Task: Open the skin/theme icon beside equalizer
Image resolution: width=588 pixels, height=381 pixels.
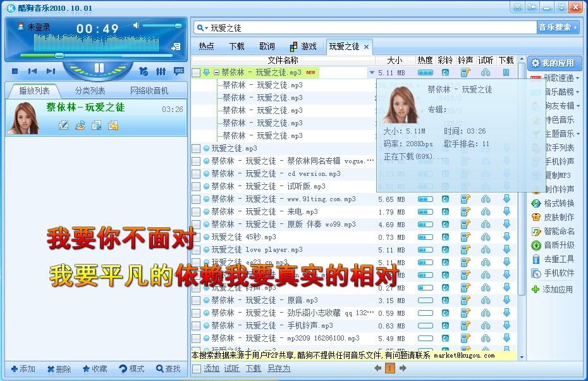Action: [143, 71]
